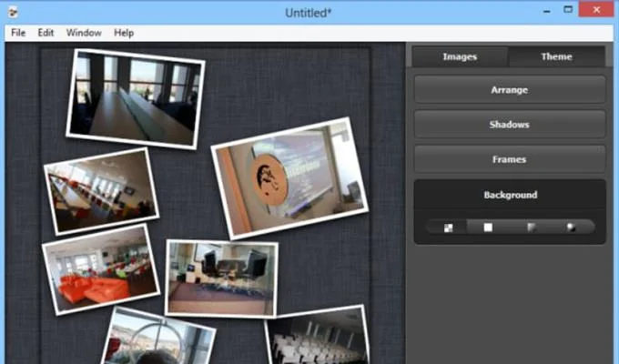This screenshot has width=619, height=364.
Task: Select the top conference table photo
Action: click(134, 98)
